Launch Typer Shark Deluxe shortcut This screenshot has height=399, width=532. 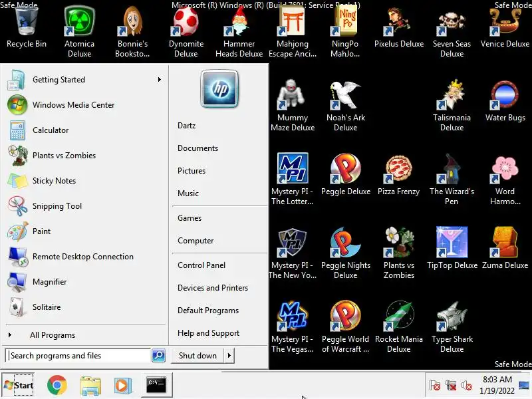coord(452,327)
